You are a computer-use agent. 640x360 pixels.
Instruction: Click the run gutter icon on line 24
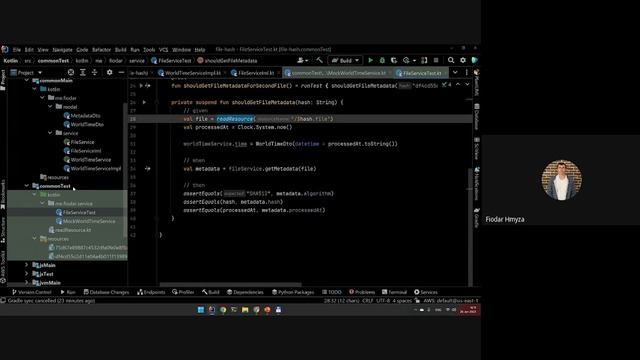click(x=142, y=86)
